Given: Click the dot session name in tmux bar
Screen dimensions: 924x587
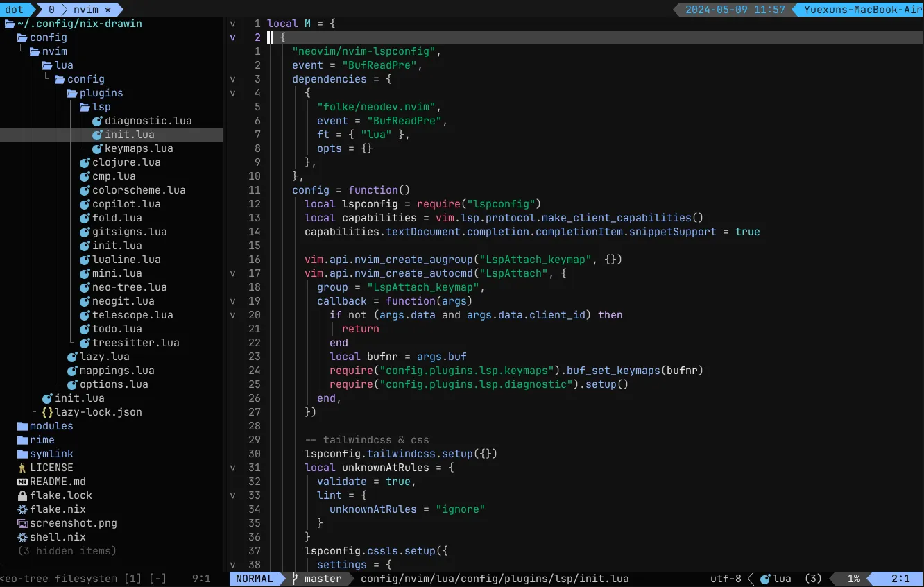Looking at the screenshot, I should [x=14, y=9].
